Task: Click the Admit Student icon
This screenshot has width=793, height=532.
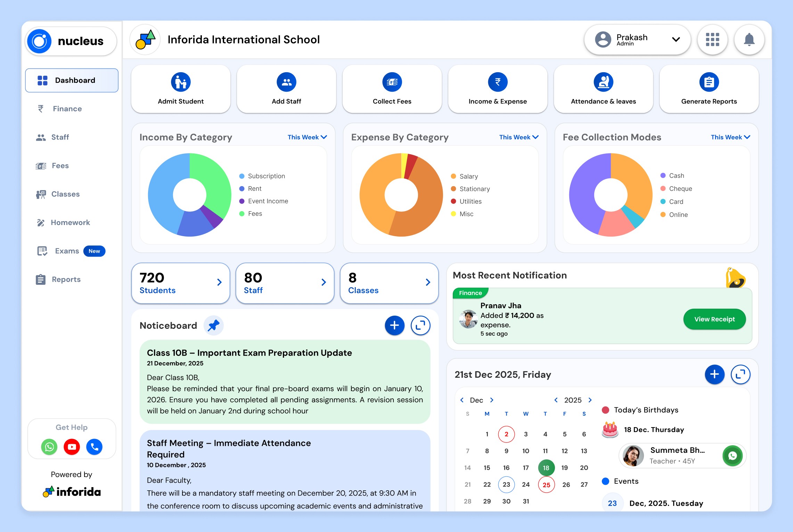Action: click(x=181, y=82)
